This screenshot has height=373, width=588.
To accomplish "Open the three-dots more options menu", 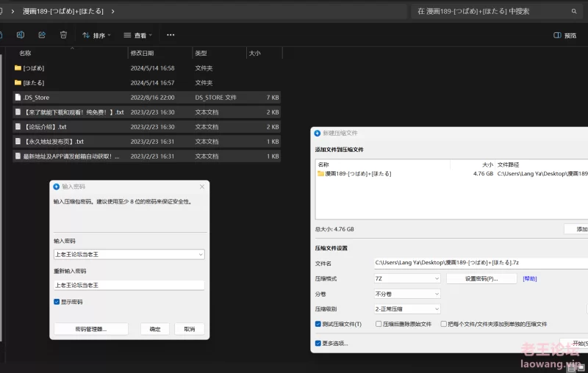I will 171,35.
